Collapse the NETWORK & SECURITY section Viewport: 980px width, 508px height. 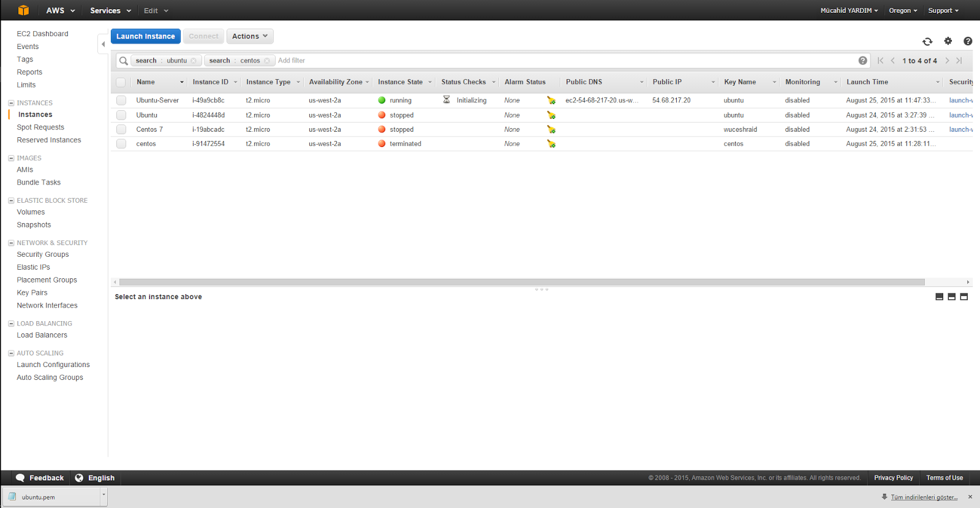pos(11,243)
